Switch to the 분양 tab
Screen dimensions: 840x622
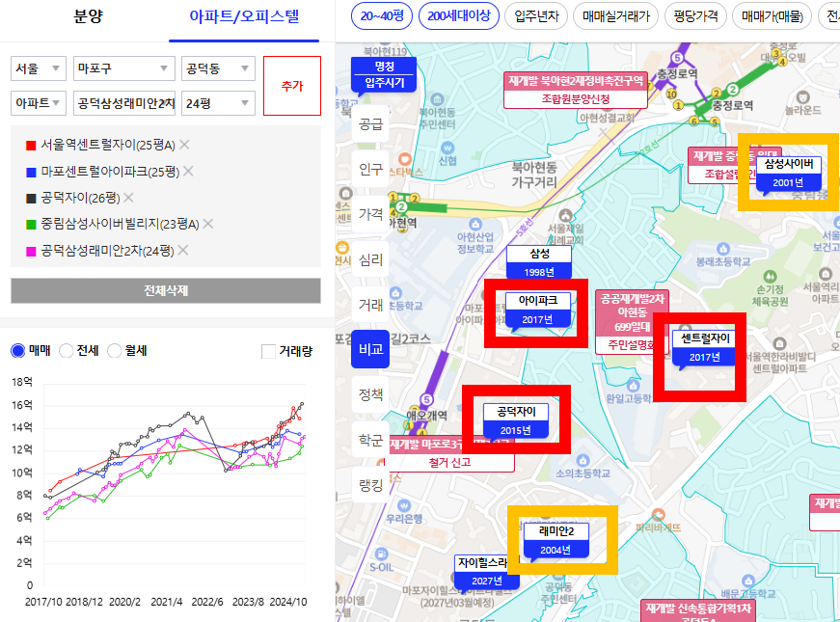click(88, 17)
